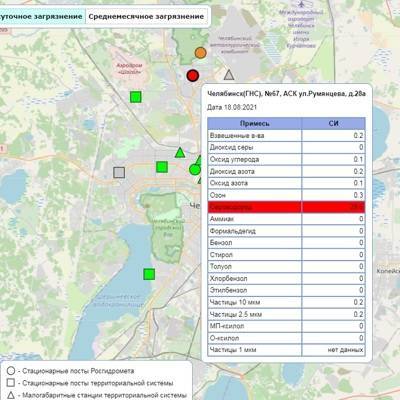Viewport: 400px width, 400px height.
Task: Click circle legend icon for Росгидромет posts
Action: (11, 371)
